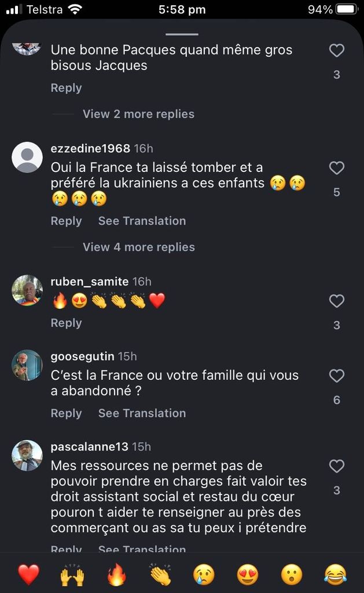Like goosegutin's comment with the heart

click(x=337, y=376)
